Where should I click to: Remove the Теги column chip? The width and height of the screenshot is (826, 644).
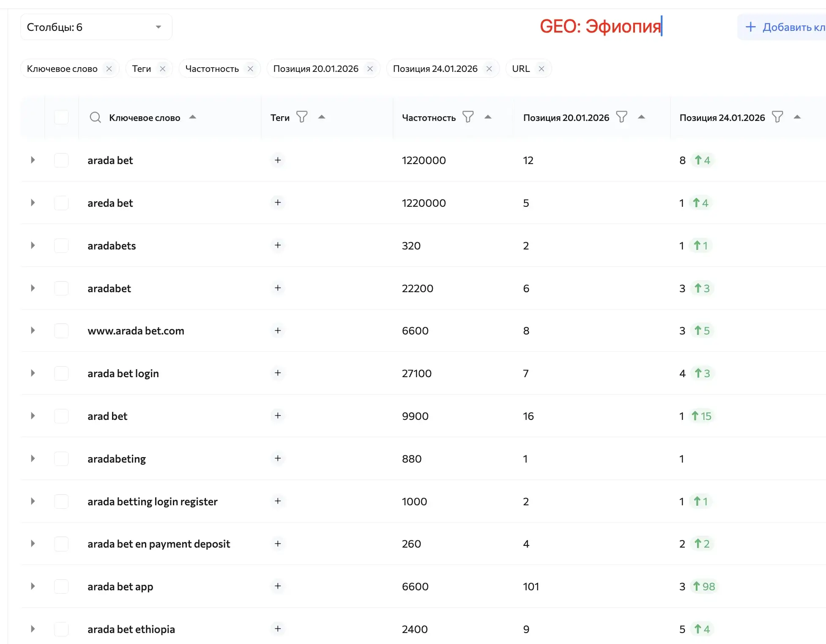(163, 69)
